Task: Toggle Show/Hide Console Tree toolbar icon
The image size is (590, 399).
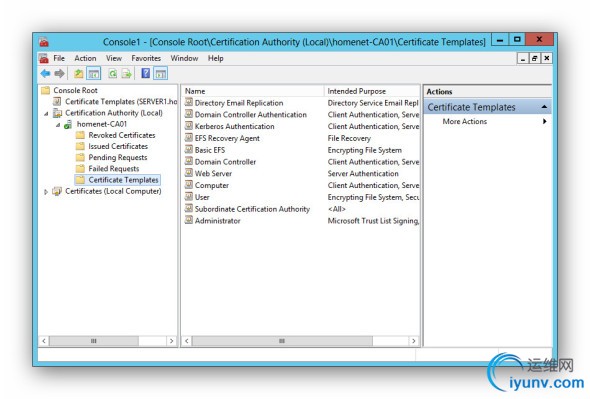Action: tap(93, 73)
